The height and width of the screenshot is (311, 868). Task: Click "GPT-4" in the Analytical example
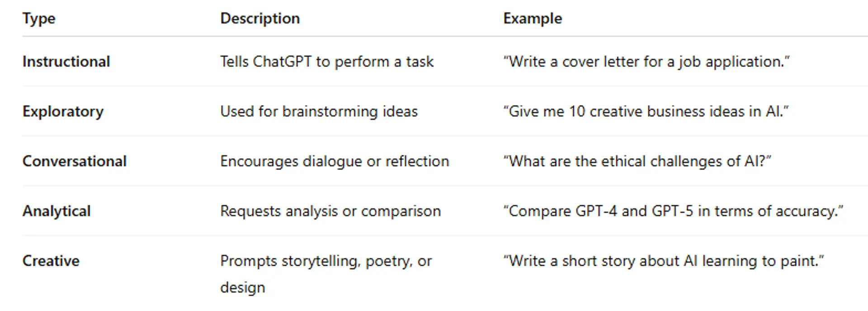pyautogui.click(x=596, y=211)
